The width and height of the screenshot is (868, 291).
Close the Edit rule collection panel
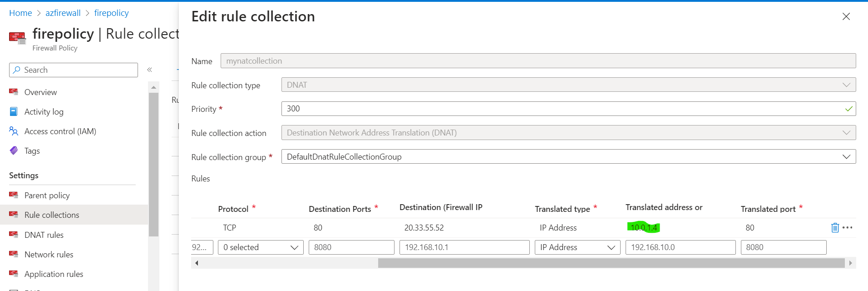[846, 17]
